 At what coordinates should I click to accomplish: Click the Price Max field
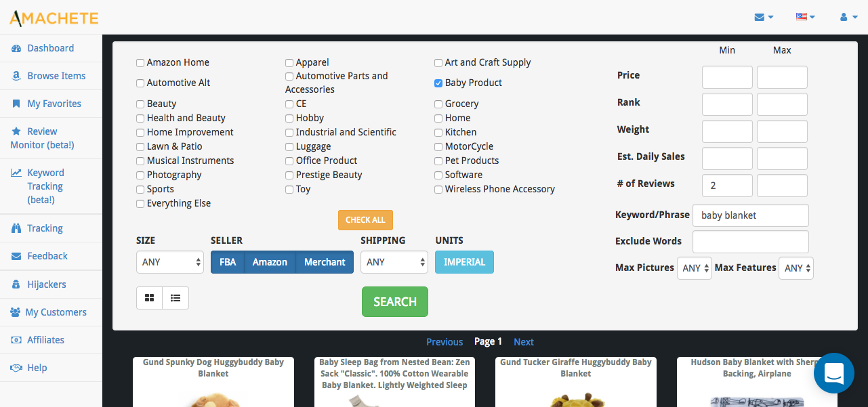click(782, 77)
